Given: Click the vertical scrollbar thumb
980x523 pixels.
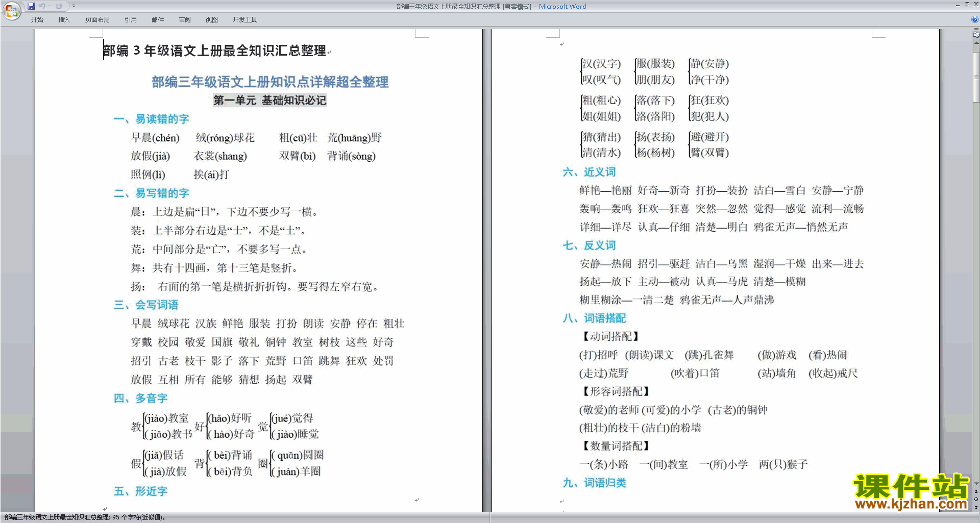Looking at the screenshot, I should pyautogui.click(x=976, y=77).
